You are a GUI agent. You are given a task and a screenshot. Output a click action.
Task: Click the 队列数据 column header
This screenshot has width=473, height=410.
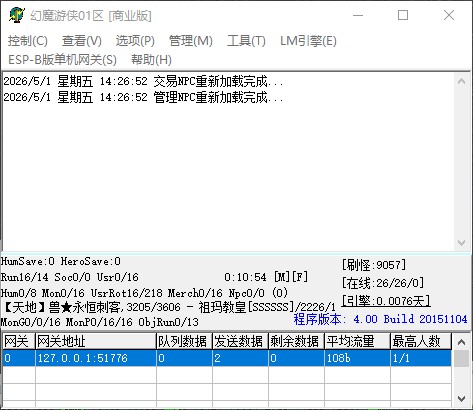coord(184,341)
